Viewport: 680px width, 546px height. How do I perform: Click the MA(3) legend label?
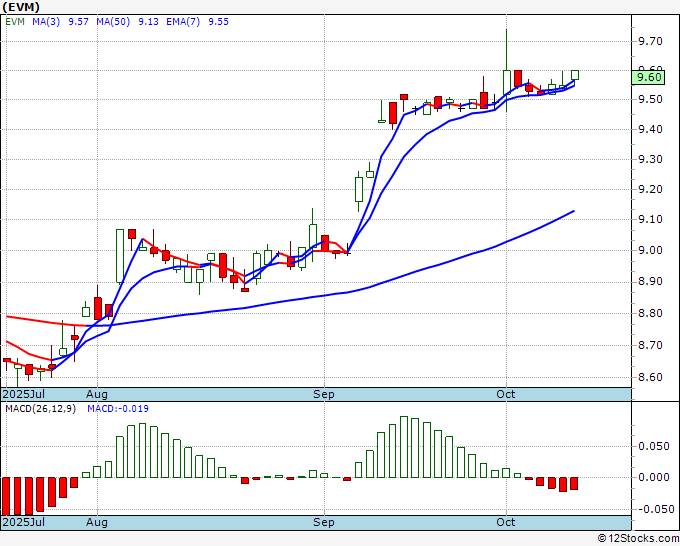[x=46, y=22]
